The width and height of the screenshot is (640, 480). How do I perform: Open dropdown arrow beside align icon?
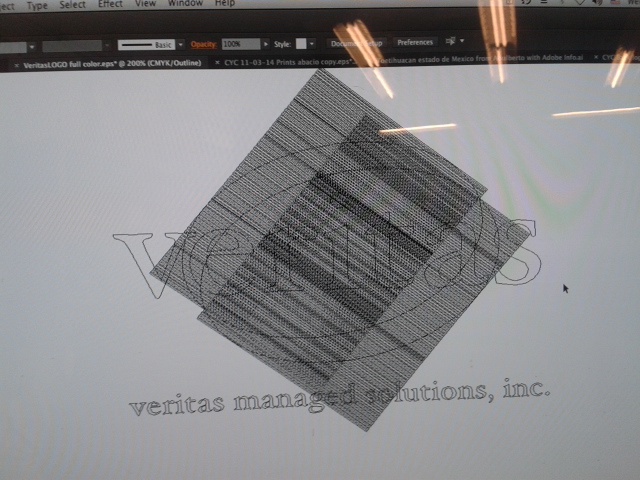[x=462, y=40]
